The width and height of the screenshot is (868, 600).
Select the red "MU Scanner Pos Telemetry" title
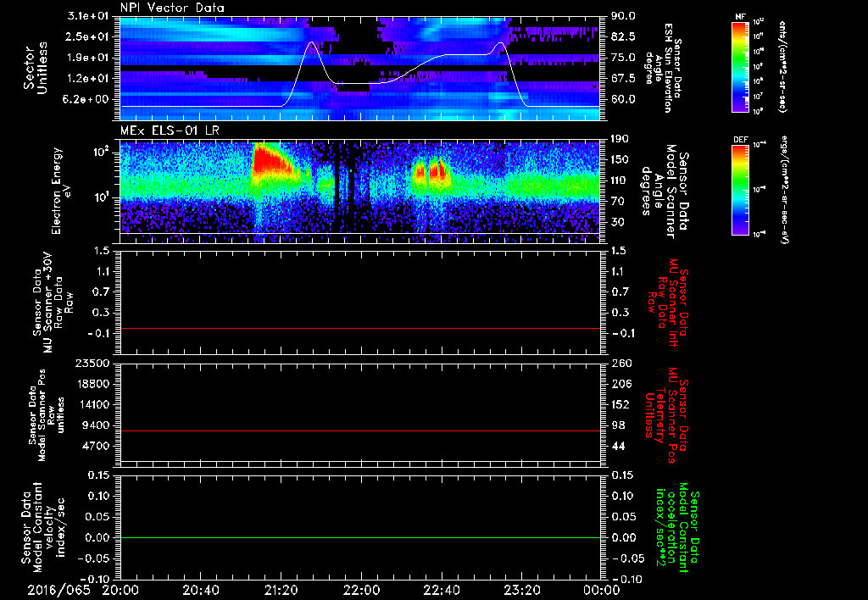pyautogui.click(x=667, y=415)
